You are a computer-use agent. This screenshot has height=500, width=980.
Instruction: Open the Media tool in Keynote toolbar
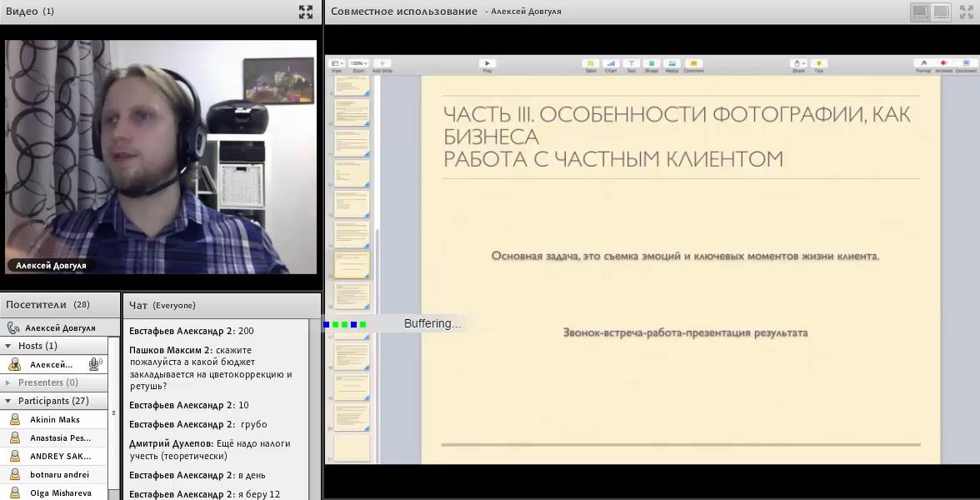[x=672, y=63]
